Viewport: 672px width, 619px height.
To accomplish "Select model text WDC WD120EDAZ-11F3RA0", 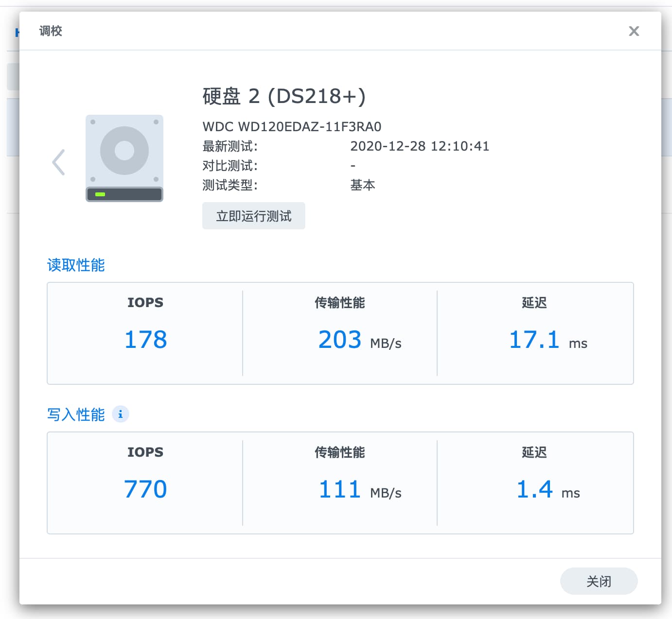I will click(x=292, y=127).
